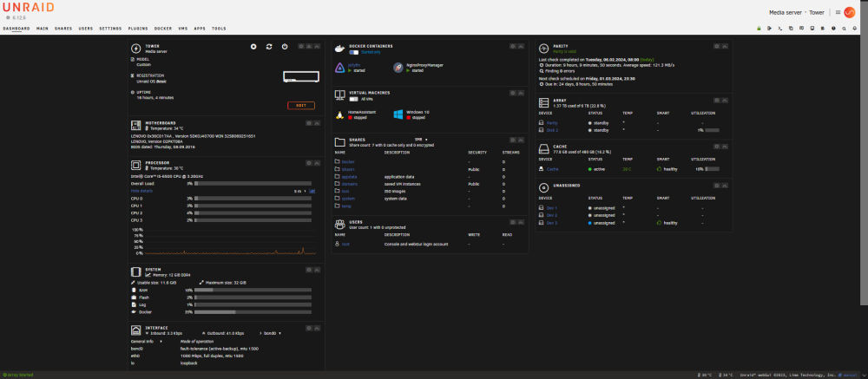Viewport: 868px width, 379px height.
Task: Open settings gear of Motherboard panel
Action: [x=309, y=123]
